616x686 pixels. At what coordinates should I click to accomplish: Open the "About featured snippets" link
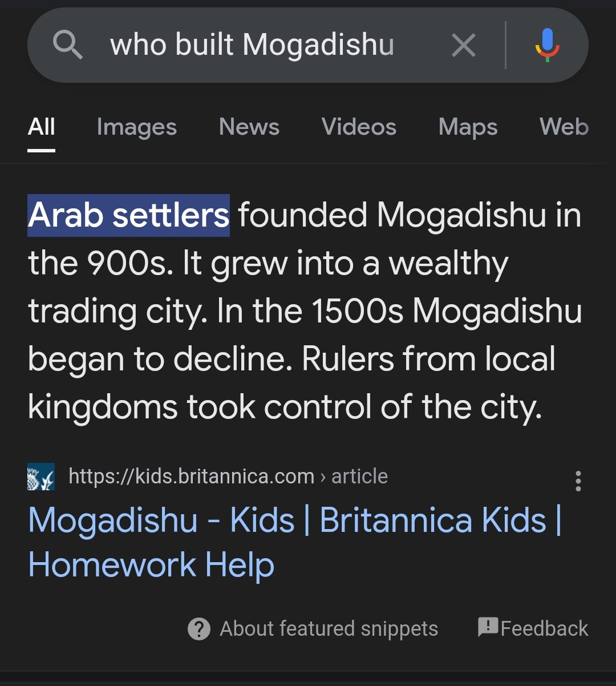329,629
